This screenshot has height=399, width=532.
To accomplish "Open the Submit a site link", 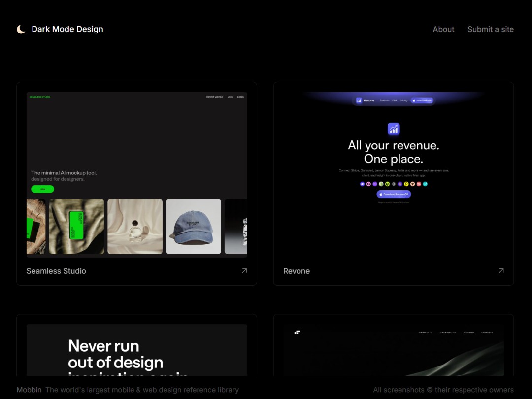I will click(x=490, y=29).
